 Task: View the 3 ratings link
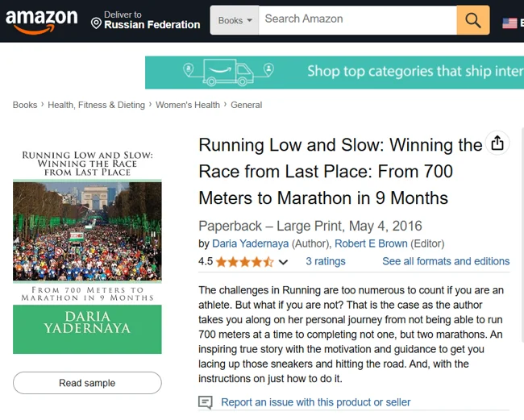[x=326, y=261]
